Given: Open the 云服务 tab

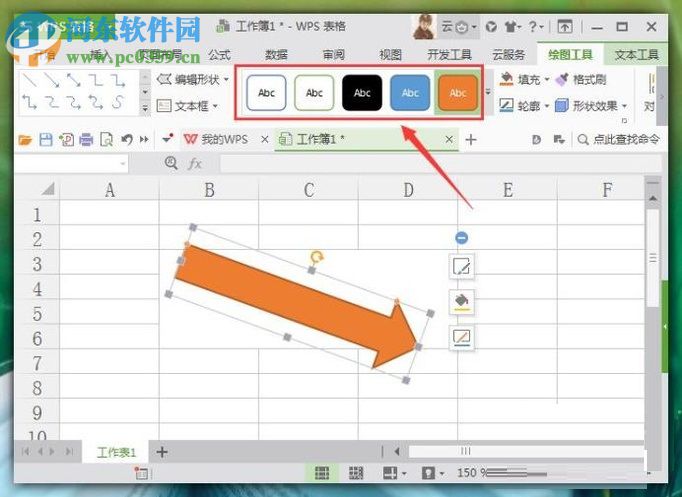Looking at the screenshot, I should pos(508,55).
